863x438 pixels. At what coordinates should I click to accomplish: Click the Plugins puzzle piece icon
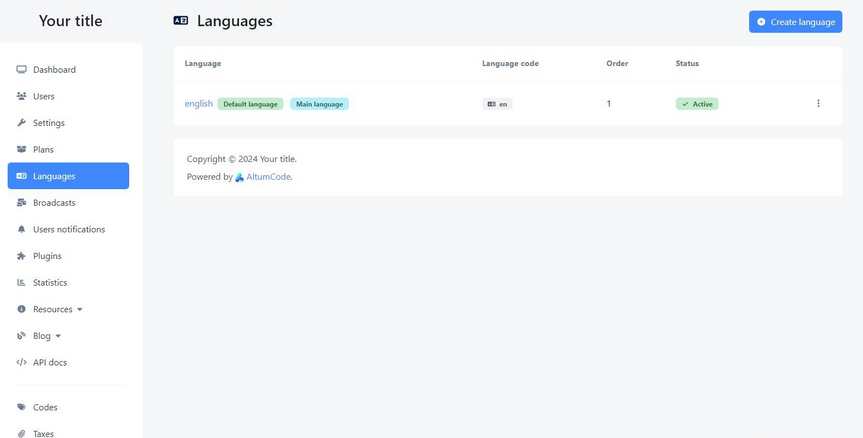tap(22, 256)
